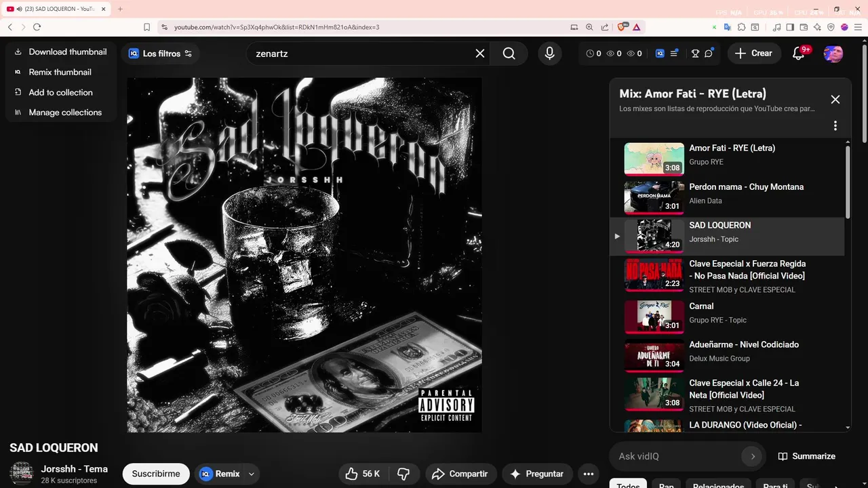Open the Google Translate extension icon
Screen dimensions: 868x488
[x=727, y=27]
